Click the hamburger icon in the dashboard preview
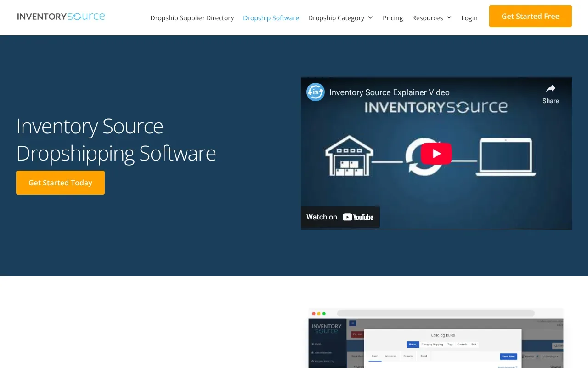The image size is (588, 368). (352, 323)
